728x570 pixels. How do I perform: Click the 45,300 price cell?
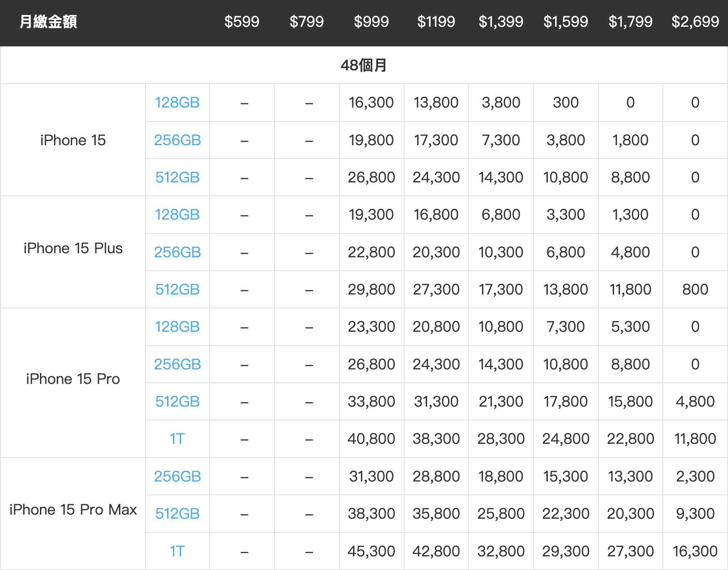pyautogui.click(x=371, y=551)
